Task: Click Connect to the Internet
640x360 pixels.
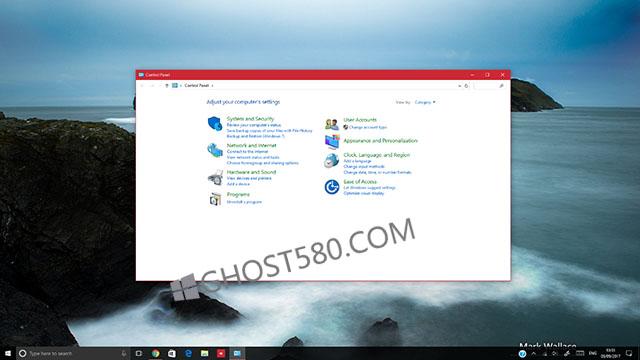Action: [x=247, y=151]
